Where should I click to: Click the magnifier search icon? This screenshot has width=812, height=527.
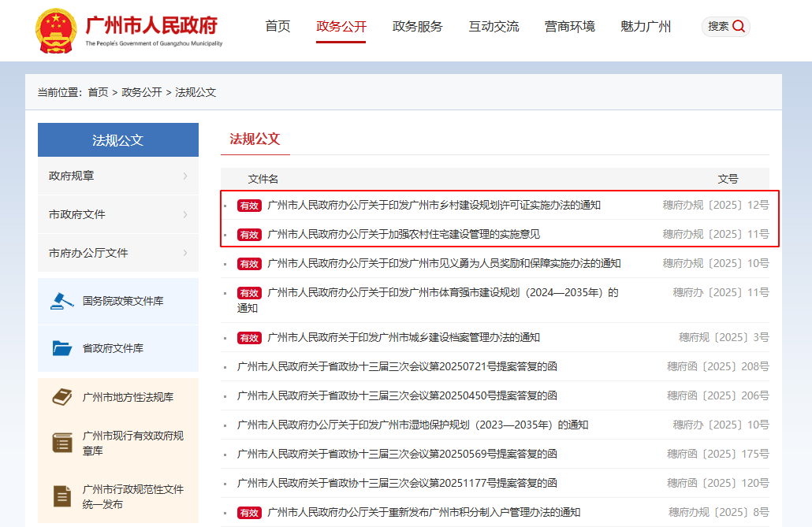point(739,27)
